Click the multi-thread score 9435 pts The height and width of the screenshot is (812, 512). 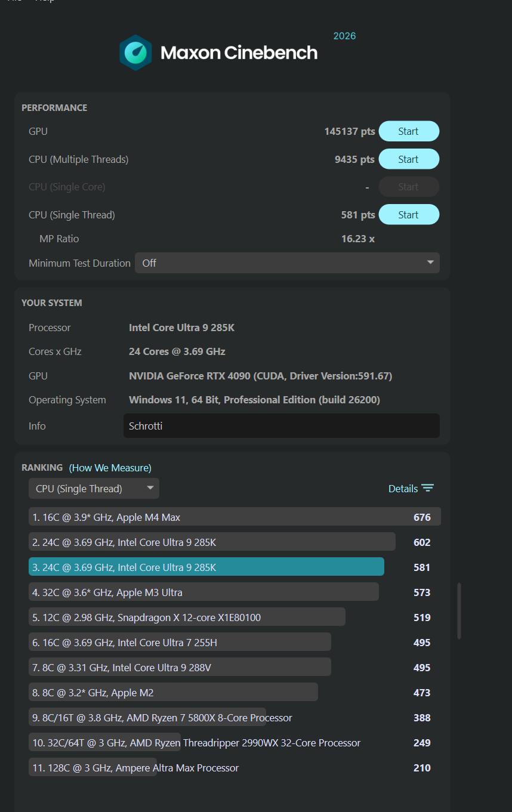[x=354, y=159]
